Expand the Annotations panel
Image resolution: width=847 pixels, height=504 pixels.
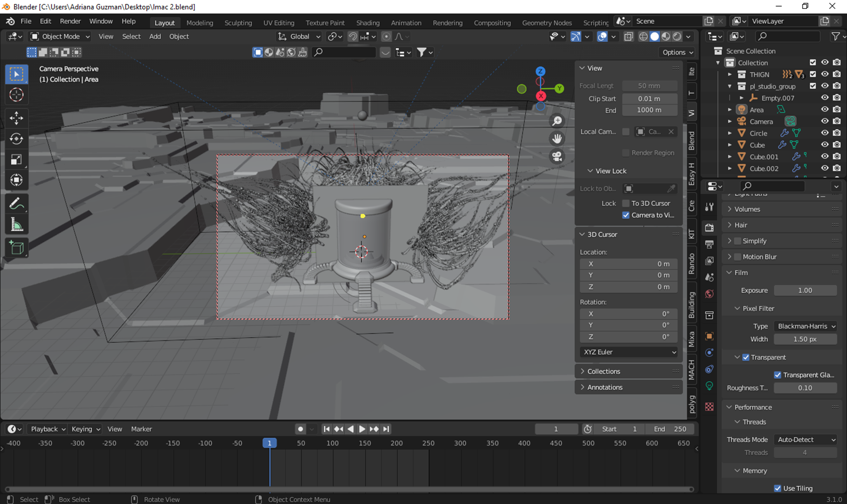coord(629,387)
